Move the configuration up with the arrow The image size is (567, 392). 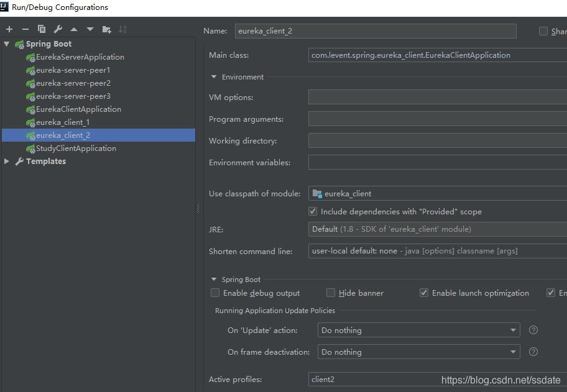(x=74, y=29)
